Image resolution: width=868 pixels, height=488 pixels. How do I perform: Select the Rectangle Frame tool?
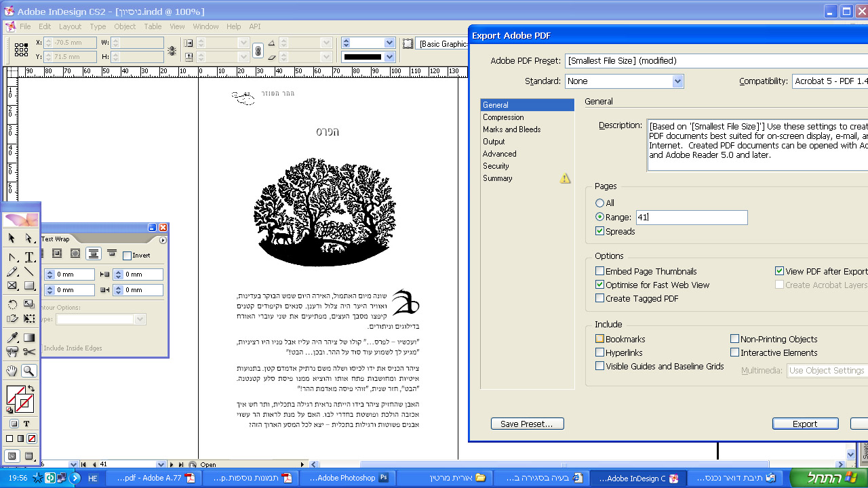(12, 285)
